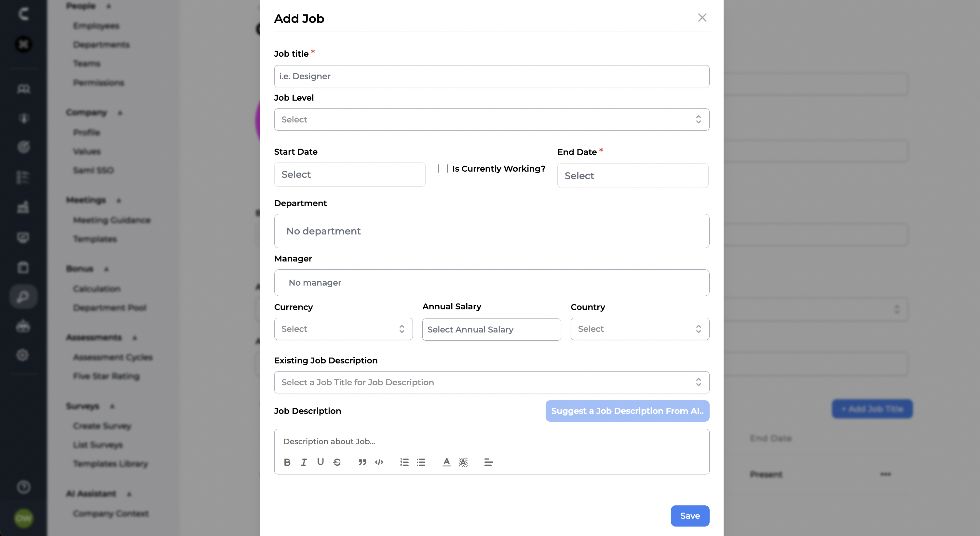Check the Is Currently Working checkbox
The width and height of the screenshot is (980, 536).
[443, 169]
